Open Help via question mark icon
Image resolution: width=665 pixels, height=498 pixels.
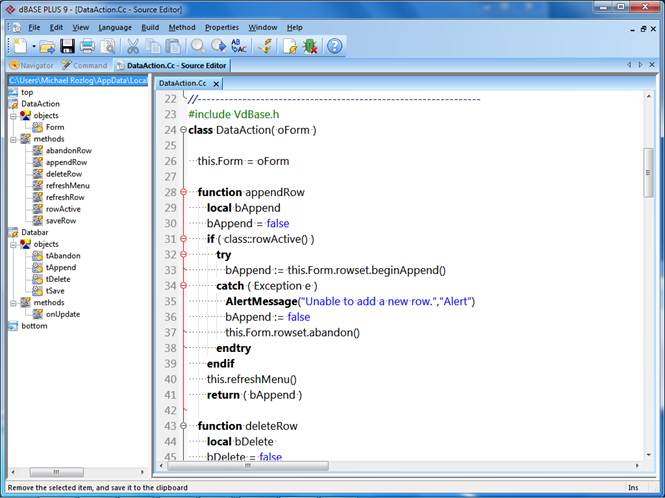pyautogui.click(x=335, y=46)
